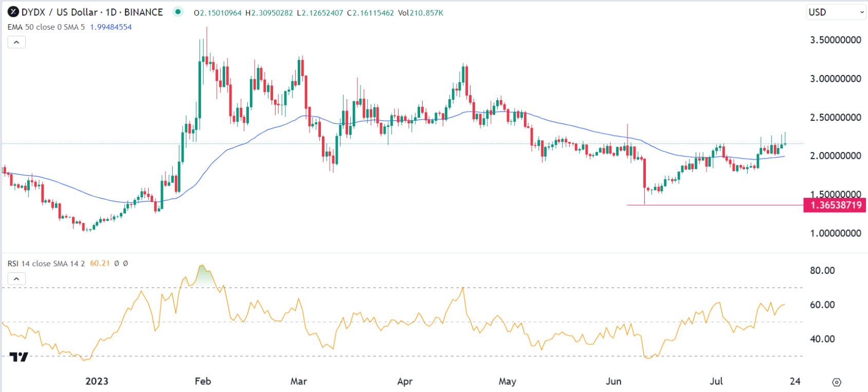Click the 3.00000000 price axis label
This screenshot has width=868, height=392.
[x=836, y=79]
